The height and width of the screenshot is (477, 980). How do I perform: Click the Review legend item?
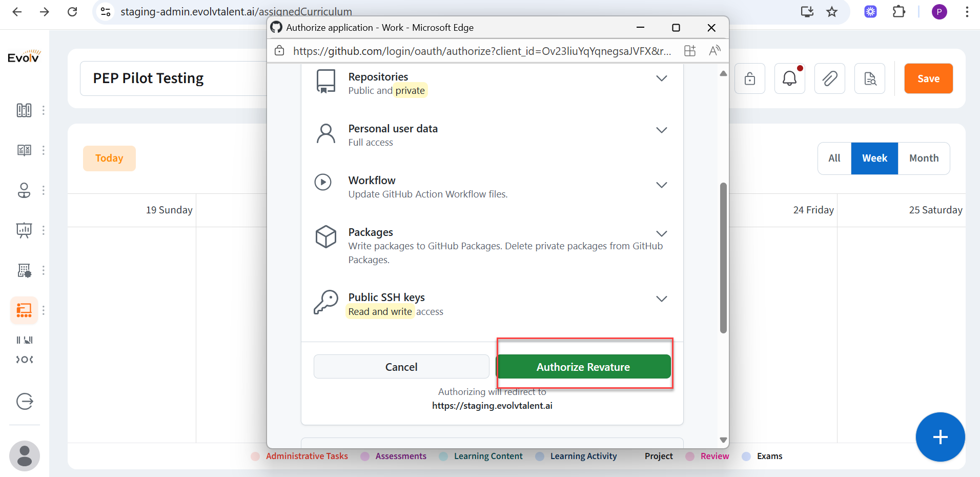[x=707, y=456]
